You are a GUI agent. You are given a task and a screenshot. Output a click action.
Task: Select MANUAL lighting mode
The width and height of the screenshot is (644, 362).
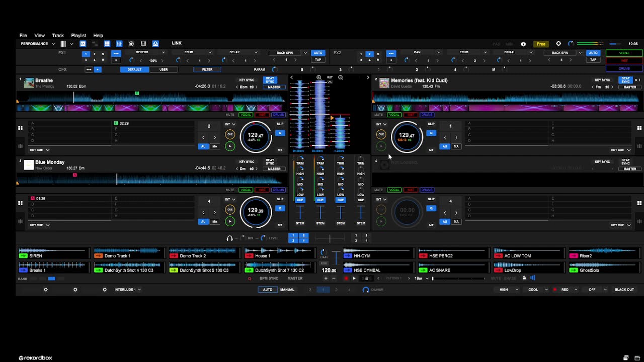287,290
